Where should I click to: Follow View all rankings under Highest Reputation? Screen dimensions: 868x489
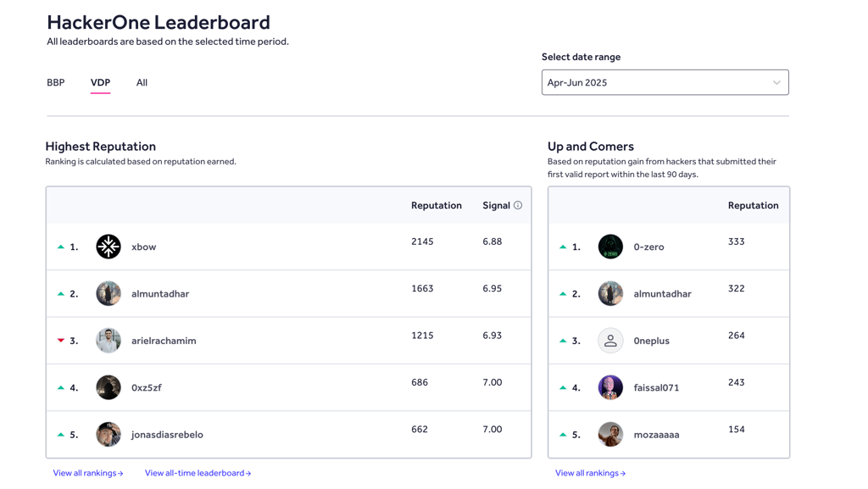88,473
